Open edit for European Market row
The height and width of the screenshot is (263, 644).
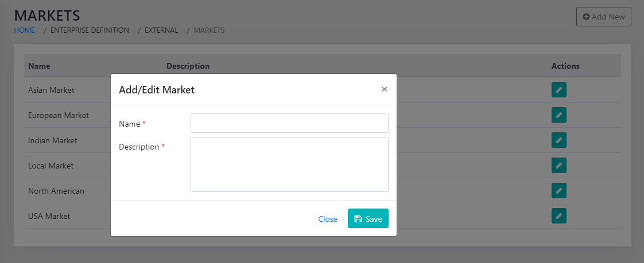(x=558, y=115)
